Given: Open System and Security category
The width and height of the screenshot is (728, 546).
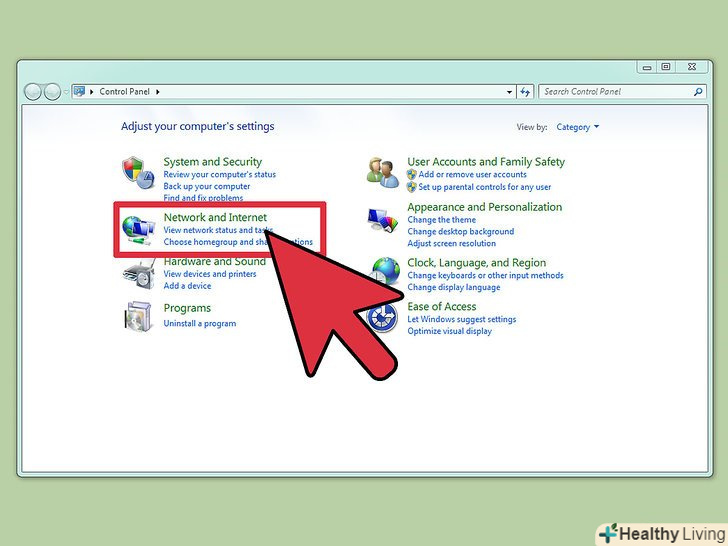Looking at the screenshot, I should pos(213,162).
